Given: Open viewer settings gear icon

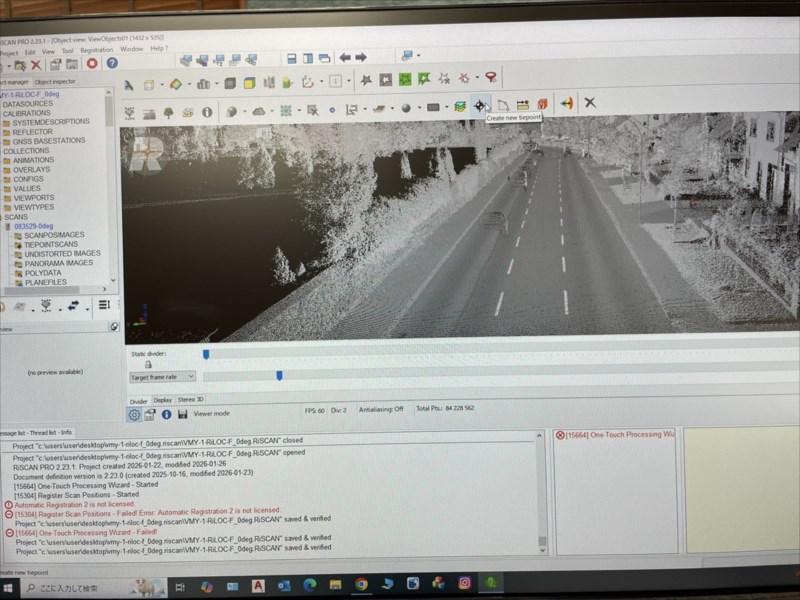Looking at the screenshot, I should [134, 414].
